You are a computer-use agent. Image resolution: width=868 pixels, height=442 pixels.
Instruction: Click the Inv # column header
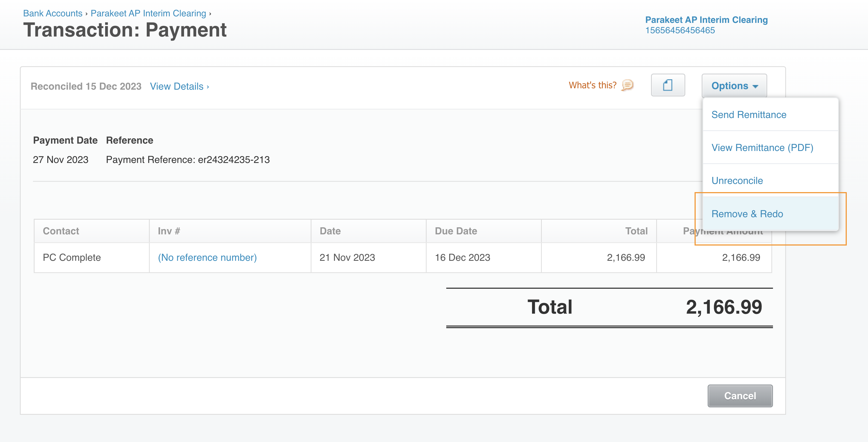click(x=169, y=231)
